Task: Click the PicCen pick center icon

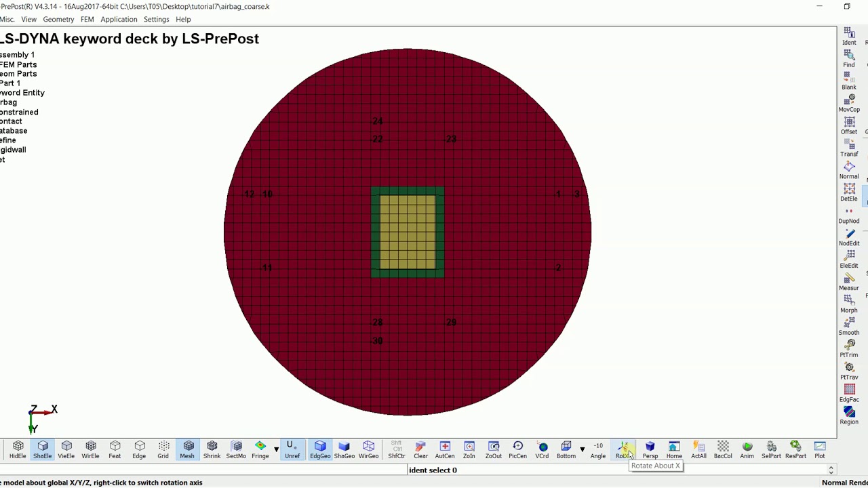Action: coord(517,449)
